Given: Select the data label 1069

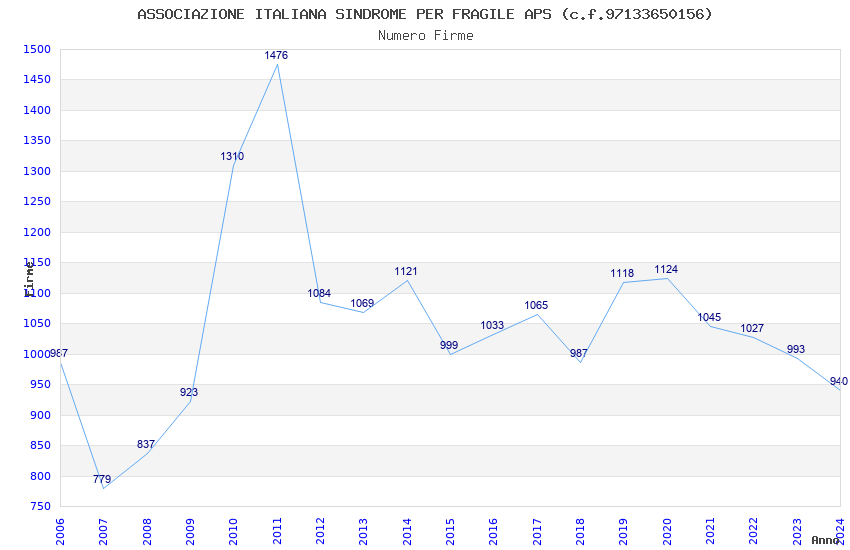Looking at the screenshot, I should click(362, 303).
